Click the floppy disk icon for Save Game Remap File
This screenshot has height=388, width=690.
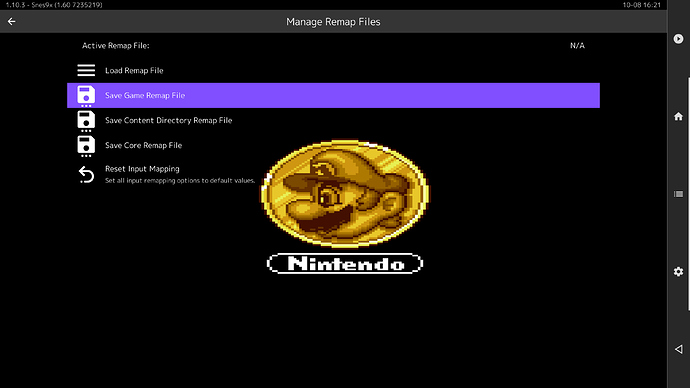point(86,96)
